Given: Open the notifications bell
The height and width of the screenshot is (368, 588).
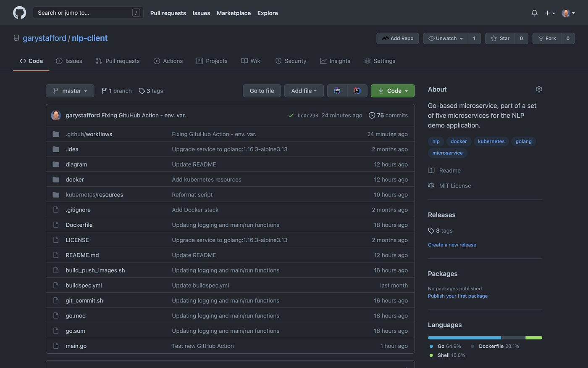Looking at the screenshot, I should [x=534, y=13].
